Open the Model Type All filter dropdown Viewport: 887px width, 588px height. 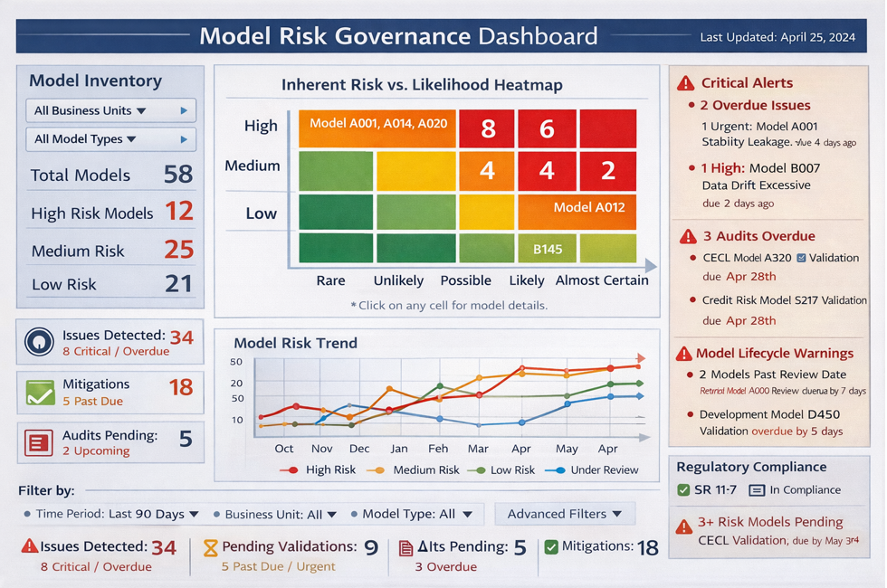tap(411, 514)
